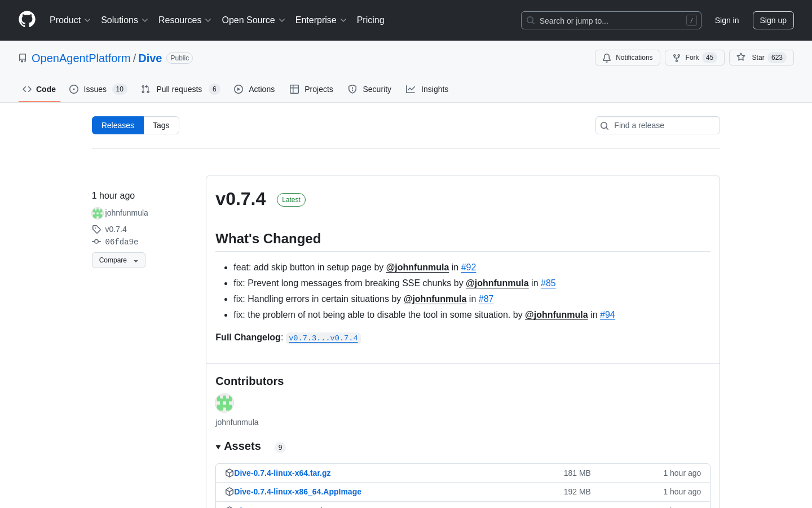This screenshot has height=508, width=812.
Task: Expand the Resources dropdown
Action: pos(185,20)
